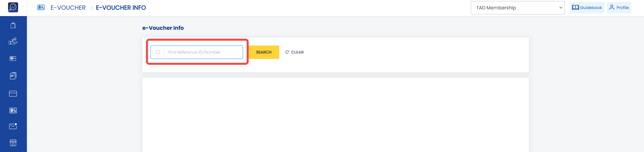Click the voucher icon beside E-VOUCHER breadcrumb
This screenshot has height=152, width=644.
point(41,7)
